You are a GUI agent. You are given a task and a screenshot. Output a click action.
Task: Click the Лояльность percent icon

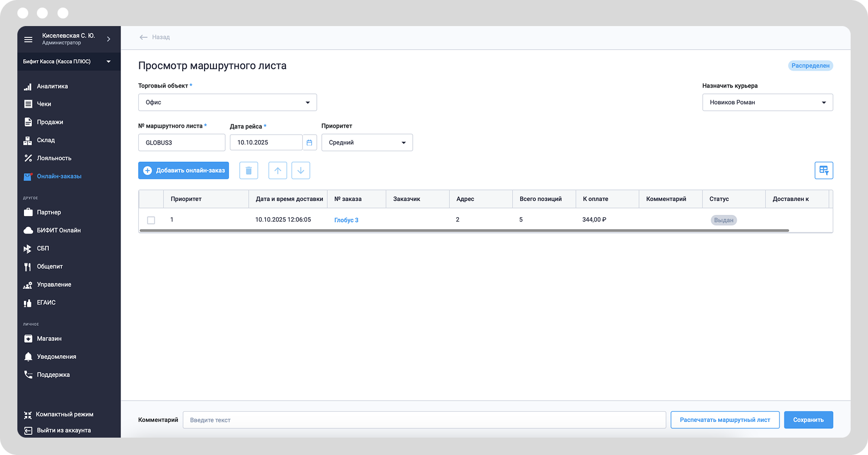click(28, 158)
